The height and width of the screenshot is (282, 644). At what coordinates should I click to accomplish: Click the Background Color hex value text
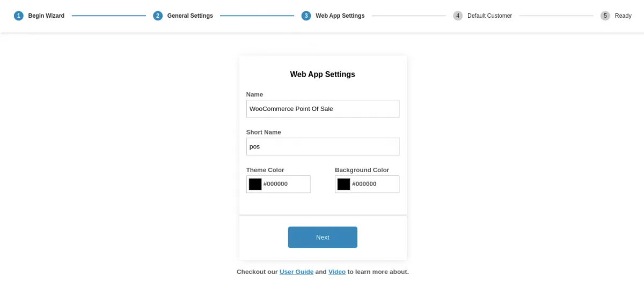click(x=364, y=184)
